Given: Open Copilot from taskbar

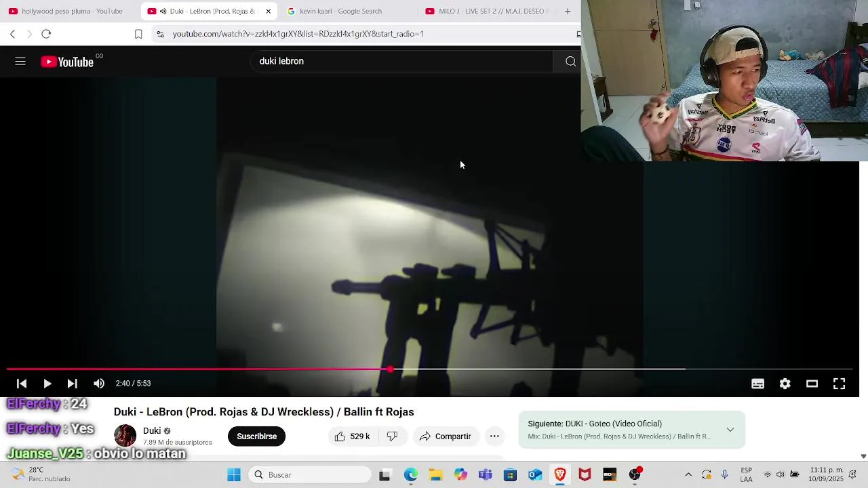Looking at the screenshot, I should (460, 475).
